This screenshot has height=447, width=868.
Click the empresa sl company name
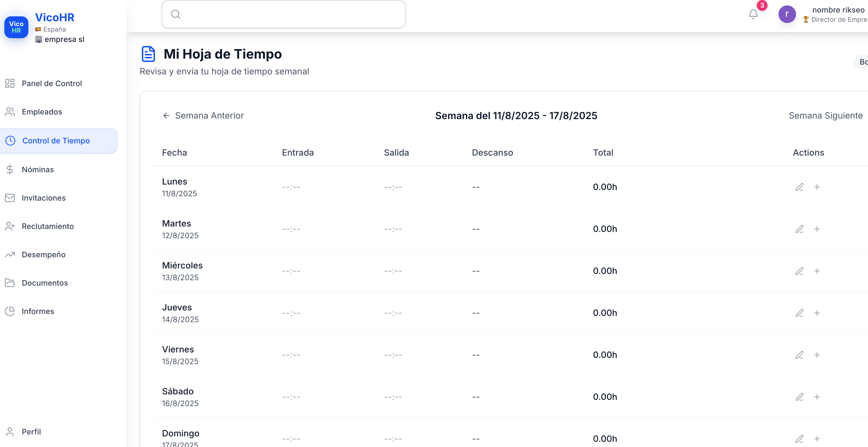tap(64, 39)
